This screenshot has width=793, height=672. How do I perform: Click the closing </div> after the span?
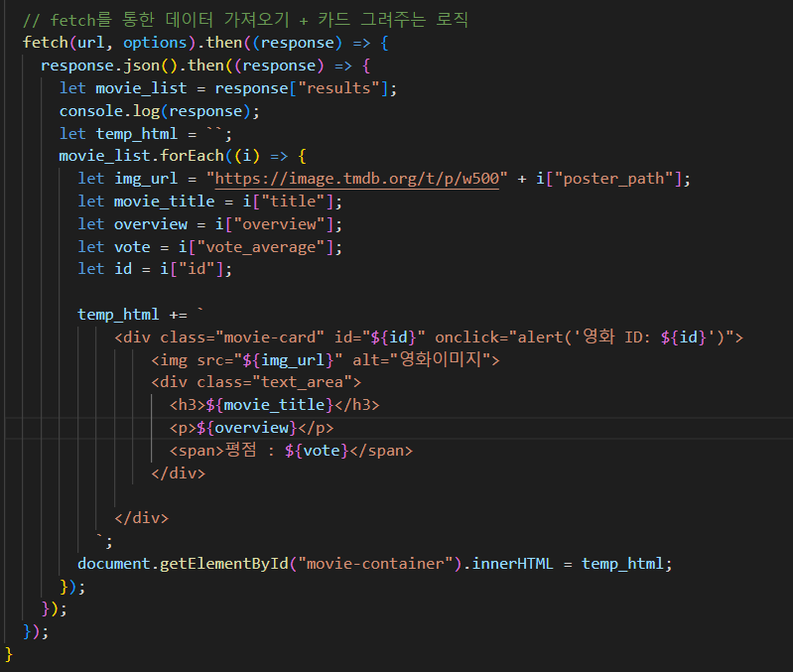[x=179, y=473]
